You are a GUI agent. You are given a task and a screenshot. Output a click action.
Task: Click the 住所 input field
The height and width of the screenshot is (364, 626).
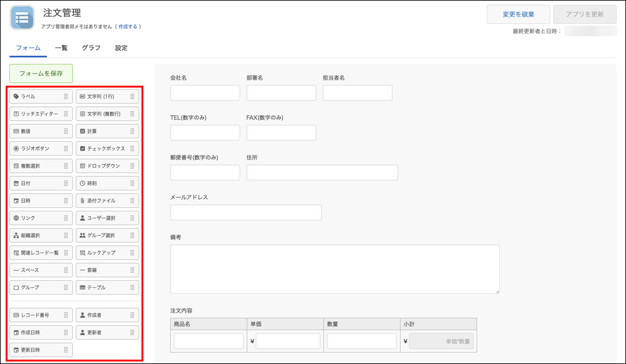[x=322, y=173]
